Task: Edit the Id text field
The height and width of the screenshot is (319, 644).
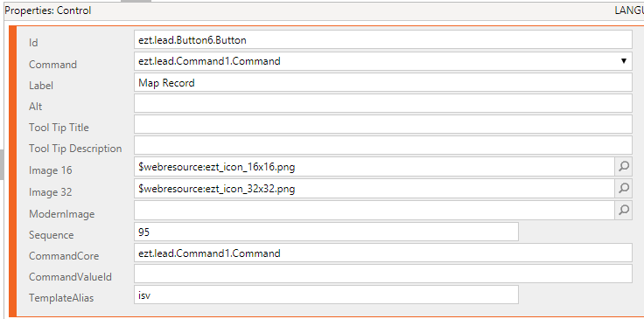Action: click(x=382, y=40)
